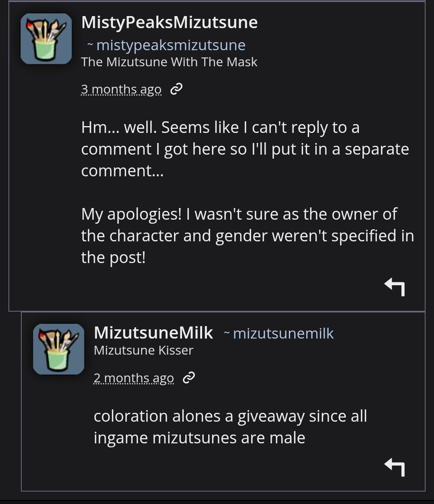Open the ~mizutsunemilk username link
Viewport: 434px width, 504px height.
[283, 333]
